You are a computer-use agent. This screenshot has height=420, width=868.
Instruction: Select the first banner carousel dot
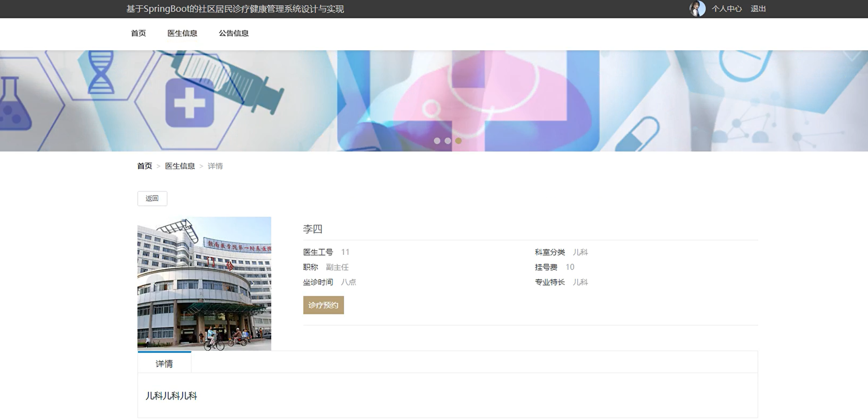[x=437, y=141]
